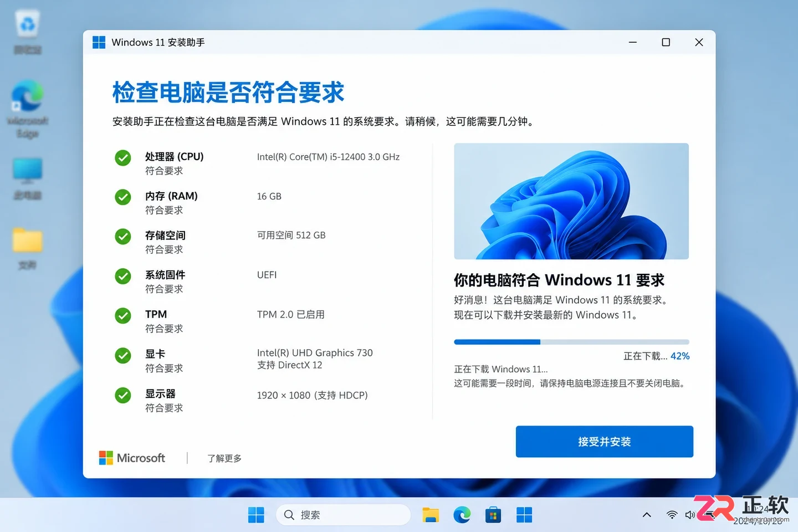Launch Edge from the taskbar

pyautogui.click(x=462, y=515)
